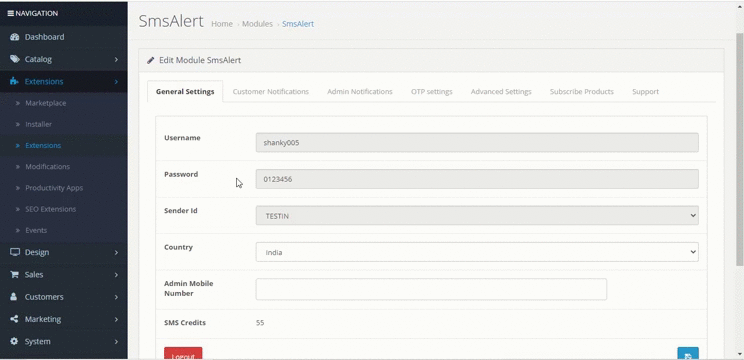The image size is (744, 360).
Task: Expand the System menu chevron
Action: click(x=116, y=342)
